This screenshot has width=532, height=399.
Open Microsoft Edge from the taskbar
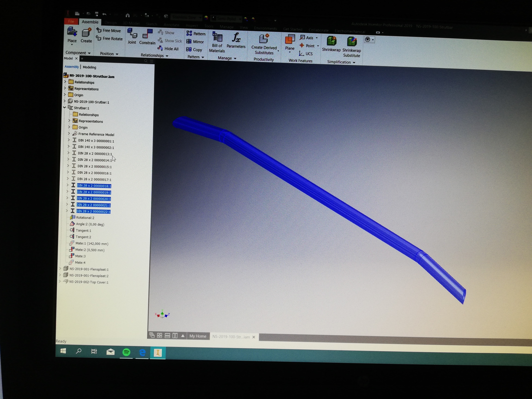[x=142, y=352]
